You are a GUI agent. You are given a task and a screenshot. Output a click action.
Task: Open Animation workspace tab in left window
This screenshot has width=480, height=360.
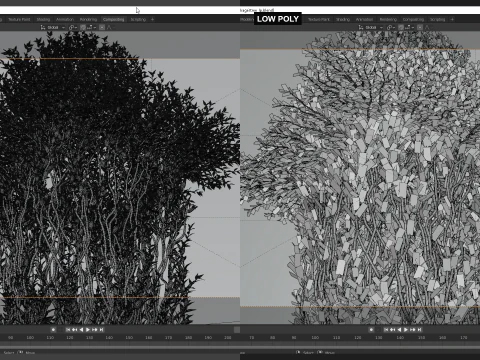65,19
